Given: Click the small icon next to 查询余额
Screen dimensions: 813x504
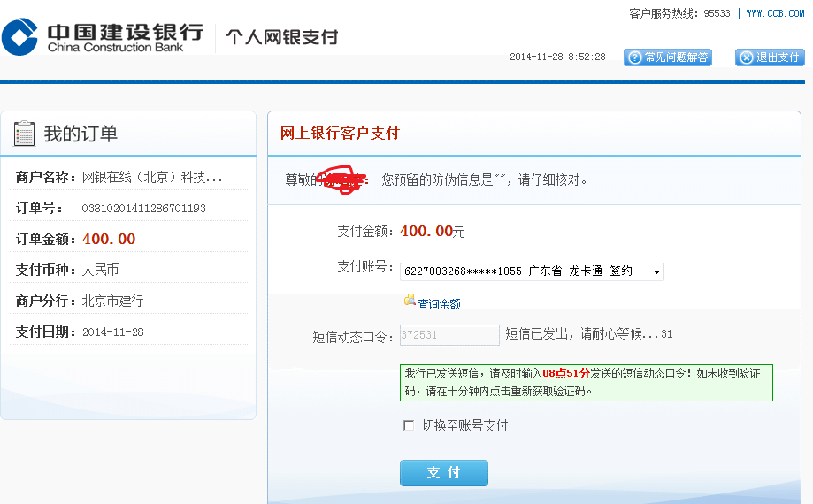Looking at the screenshot, I should click(x=410, y=301).
